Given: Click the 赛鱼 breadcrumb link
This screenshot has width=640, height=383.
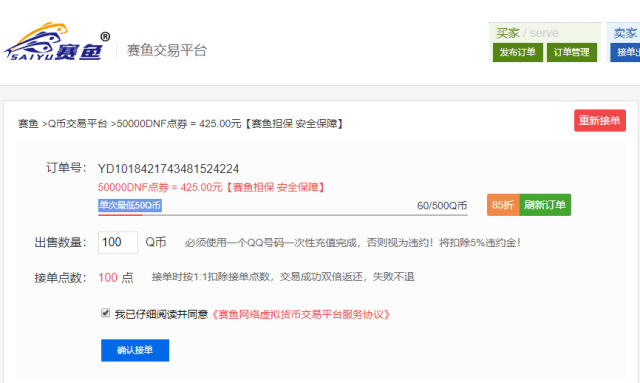Looking at the screenshot, I should [x=28, y=123].
